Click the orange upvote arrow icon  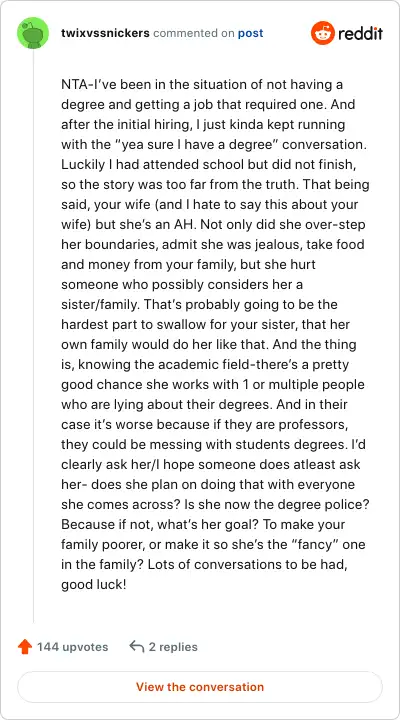(x=24, y=647)
